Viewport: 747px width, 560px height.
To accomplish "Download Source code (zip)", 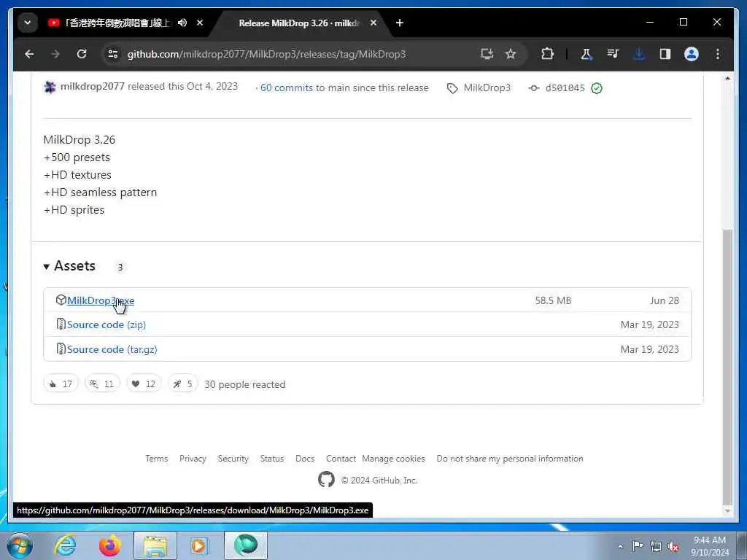I will click(107, 324).
